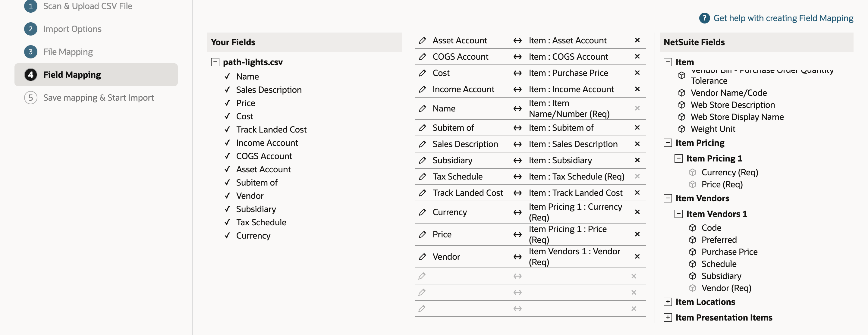Expand the Item Locations node
868x335 pixels.
(x=668, y=302)
